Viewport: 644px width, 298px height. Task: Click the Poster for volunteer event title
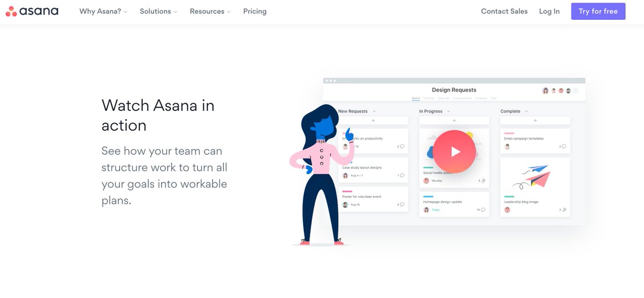point(362,197)
